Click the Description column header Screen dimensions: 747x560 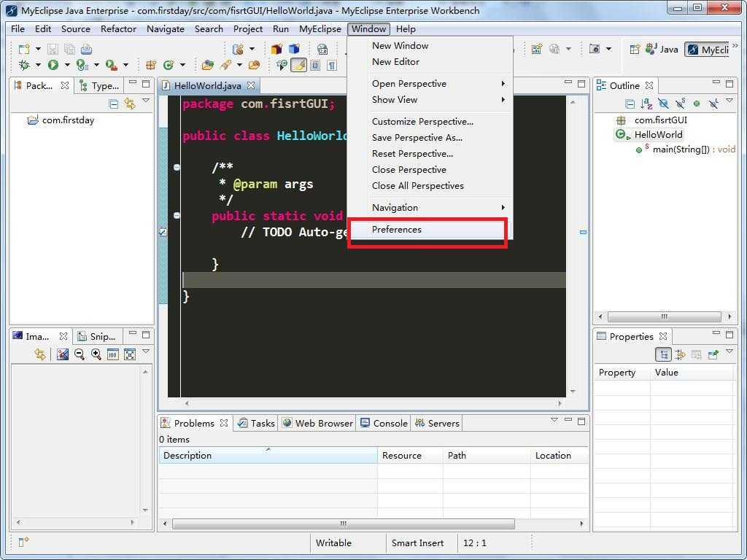click(268, 455)
